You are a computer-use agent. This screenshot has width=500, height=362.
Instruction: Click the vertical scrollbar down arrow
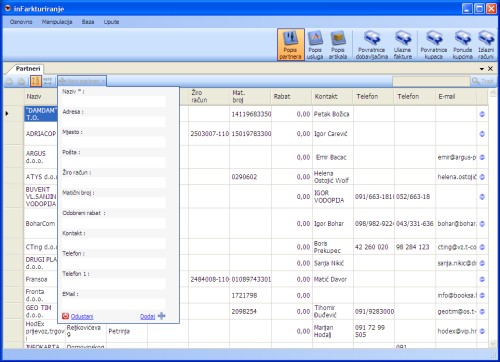tap(493, 343)
